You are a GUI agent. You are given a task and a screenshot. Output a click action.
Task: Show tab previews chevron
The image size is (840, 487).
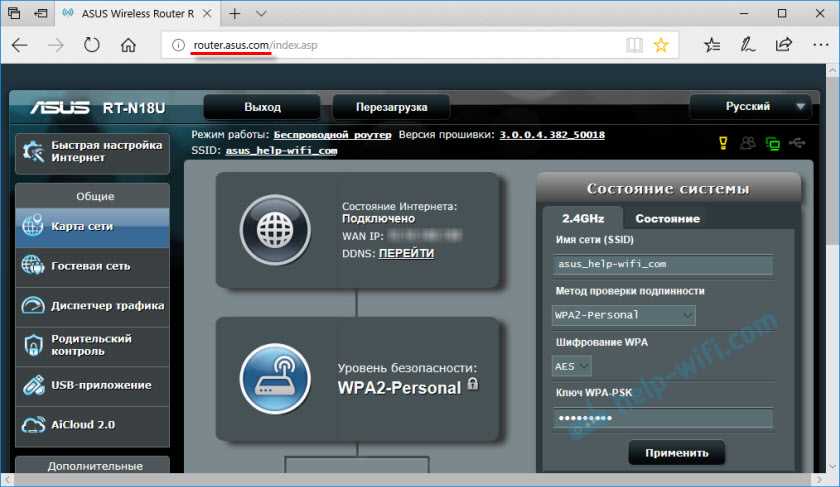pyautogui.click(x=261, y=13)
